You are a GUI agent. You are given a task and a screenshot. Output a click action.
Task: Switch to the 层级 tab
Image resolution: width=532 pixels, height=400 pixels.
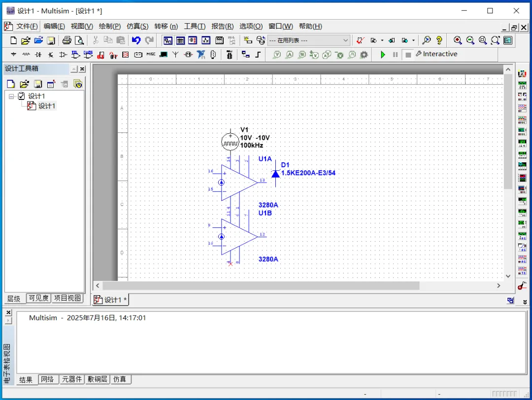[14, 298]
